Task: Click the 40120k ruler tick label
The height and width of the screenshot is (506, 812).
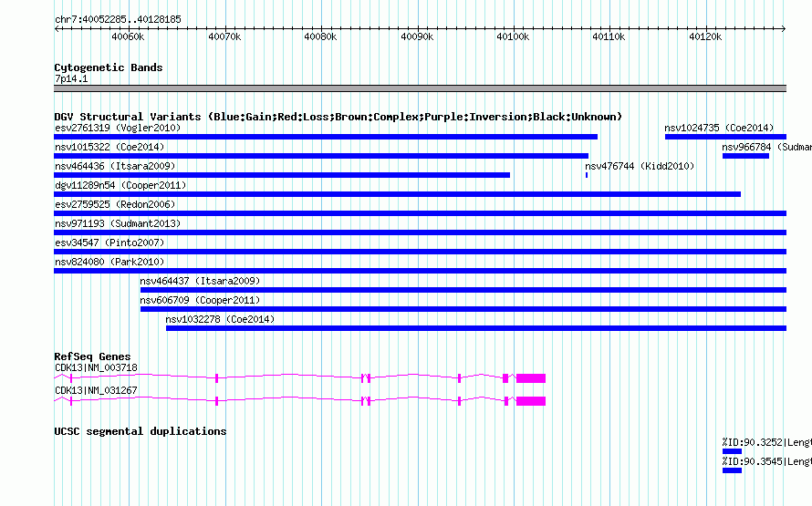Action: tap(705, 36)
